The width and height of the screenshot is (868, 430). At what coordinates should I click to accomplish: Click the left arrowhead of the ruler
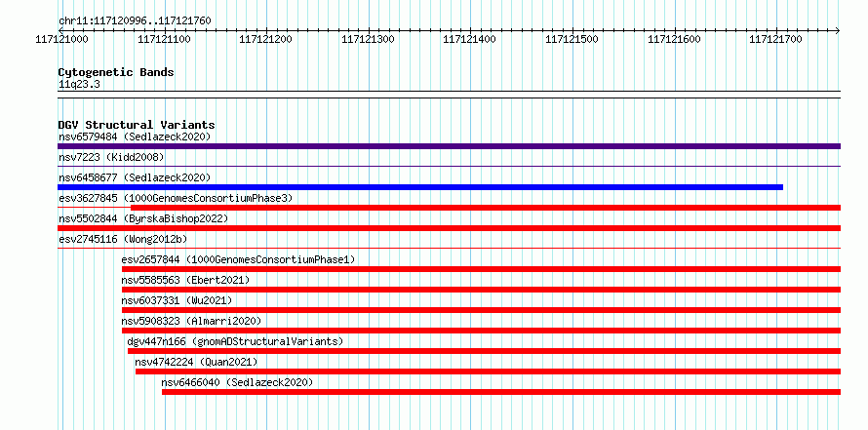click(60, 30)
